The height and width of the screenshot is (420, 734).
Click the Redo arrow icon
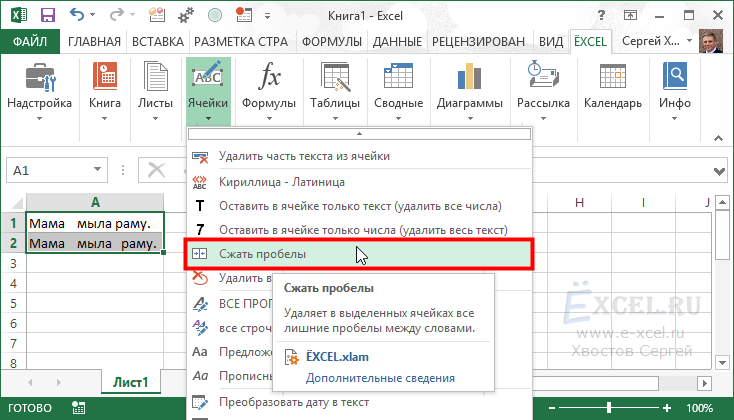pos(117,15)
